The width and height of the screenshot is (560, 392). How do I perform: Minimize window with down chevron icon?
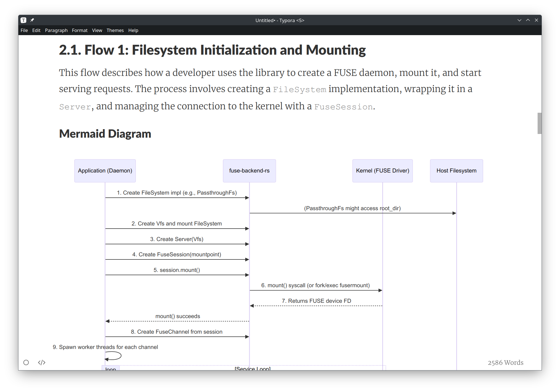(519, 20)
